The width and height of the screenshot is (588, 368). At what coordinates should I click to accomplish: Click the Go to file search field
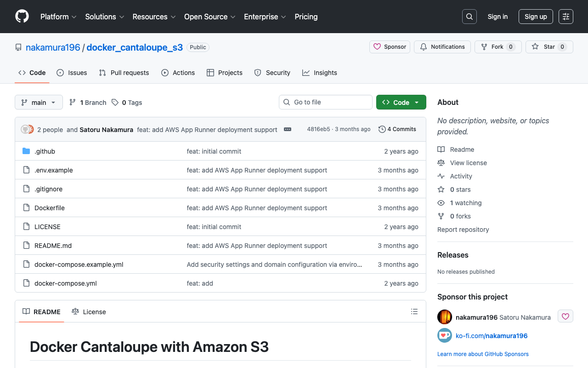(326, 102)
